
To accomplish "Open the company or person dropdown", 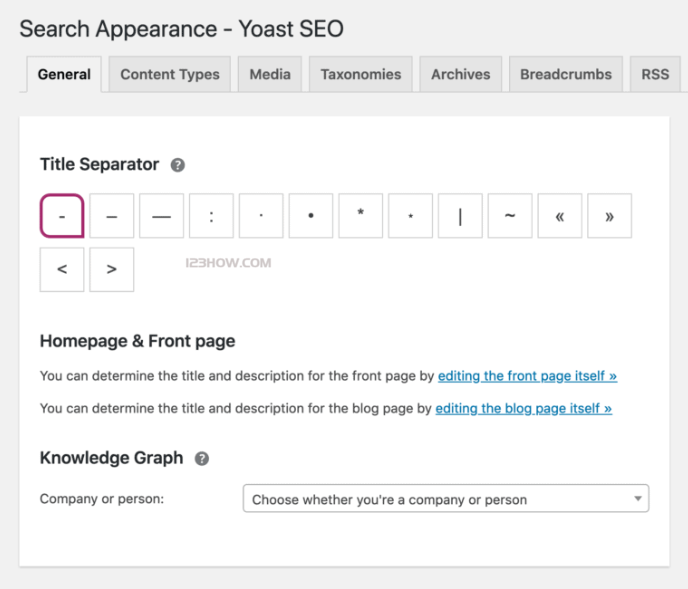I will tap(445, 499).
